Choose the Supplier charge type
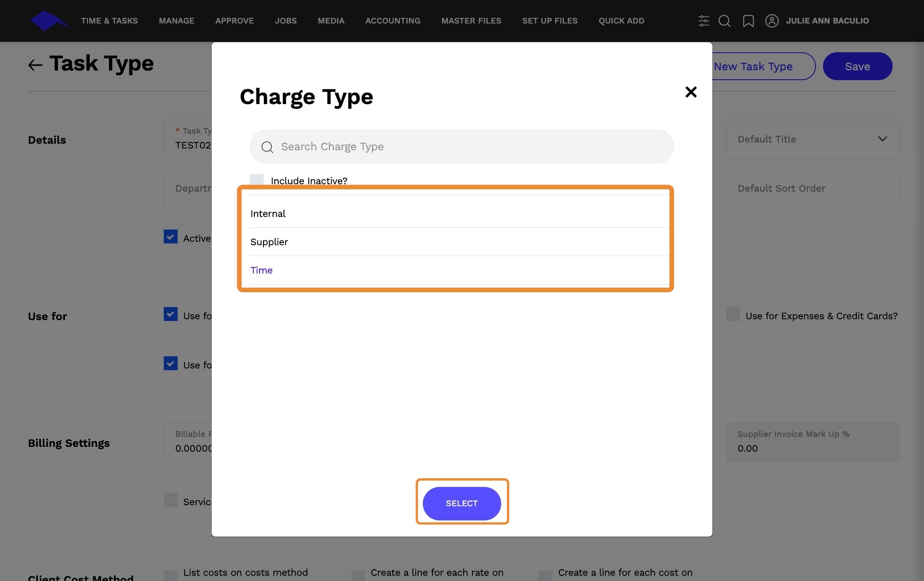This screenshot has width=924, height=581. click(x=270, y=242)
